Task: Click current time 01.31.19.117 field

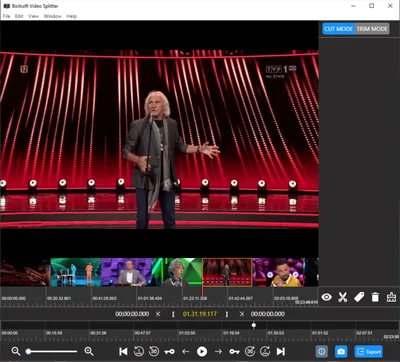Action: click(x=200, y=314)
